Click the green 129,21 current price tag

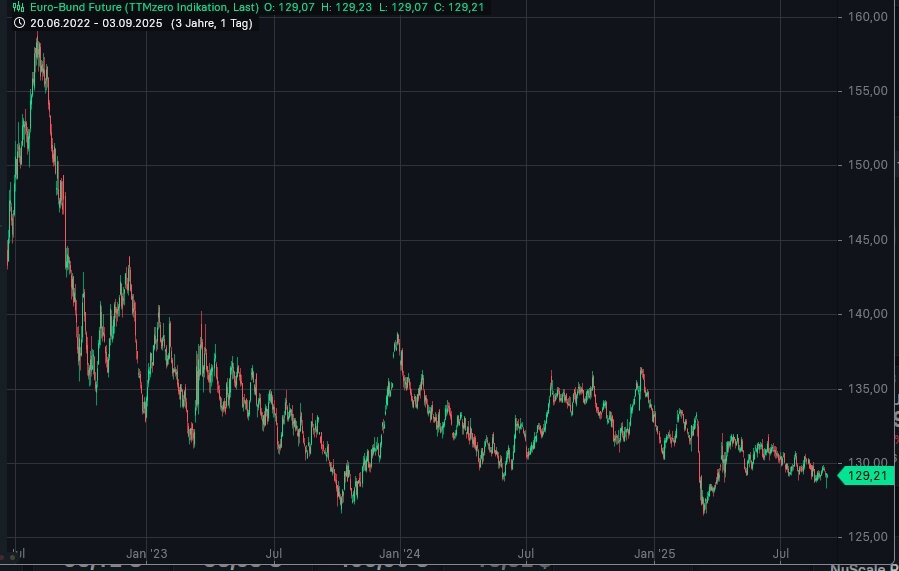867,476
